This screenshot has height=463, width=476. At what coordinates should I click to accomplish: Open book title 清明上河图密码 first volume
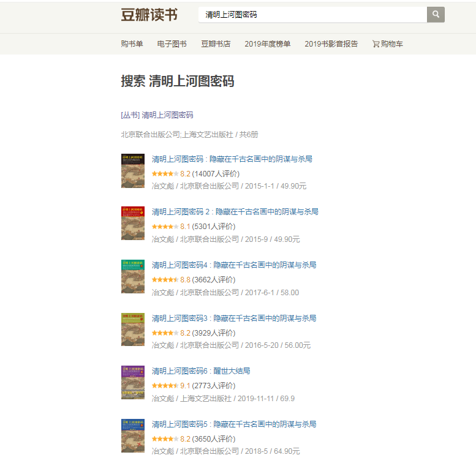(232, 159)
